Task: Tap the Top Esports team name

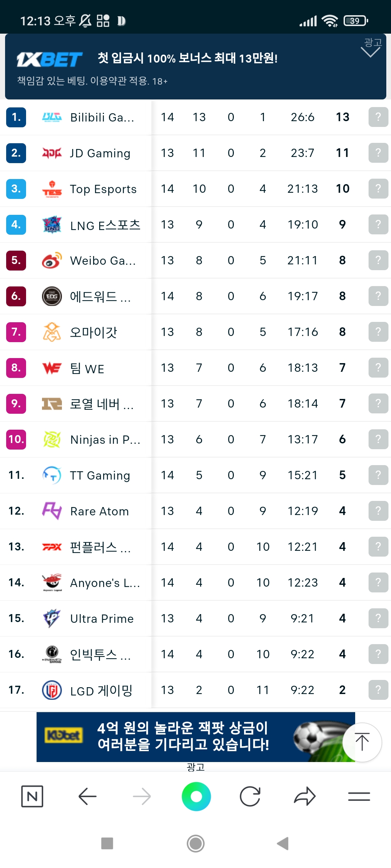Action: (103, 189)
